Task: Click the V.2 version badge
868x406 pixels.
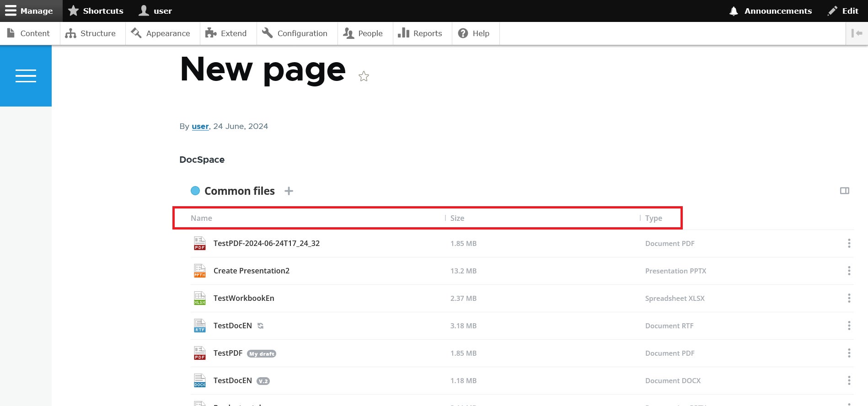Action: pyautogui.click(x=263, y=381)
